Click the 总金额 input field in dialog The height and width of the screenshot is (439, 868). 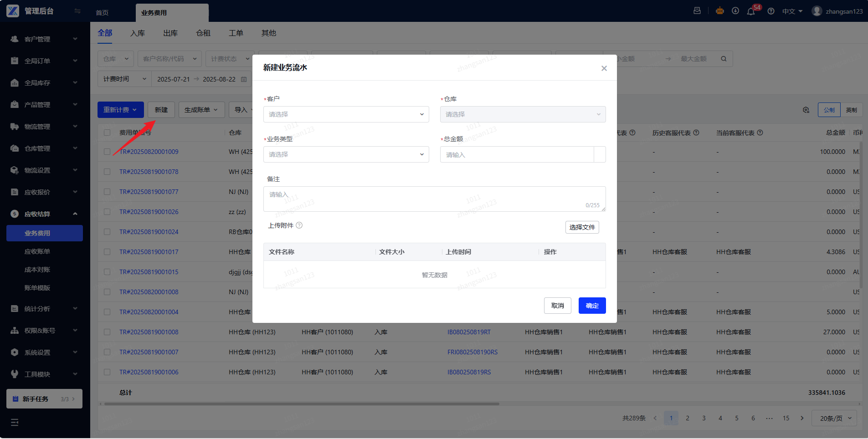click(x=517, y=154)
